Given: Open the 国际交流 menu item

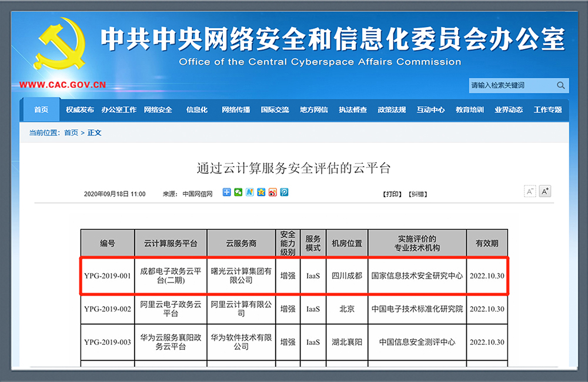Looking at the screenshot, I should coord(275,110).
